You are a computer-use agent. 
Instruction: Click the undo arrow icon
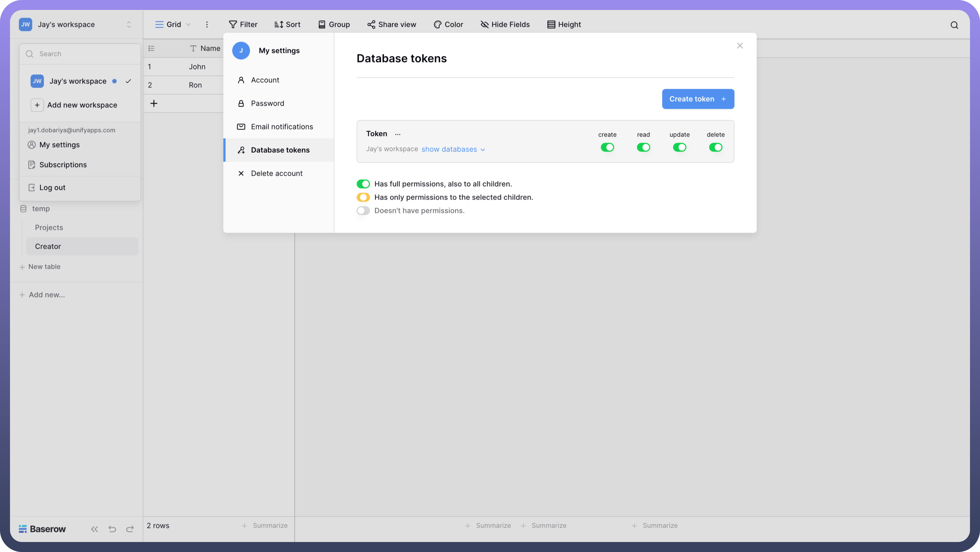coord(112,529)
